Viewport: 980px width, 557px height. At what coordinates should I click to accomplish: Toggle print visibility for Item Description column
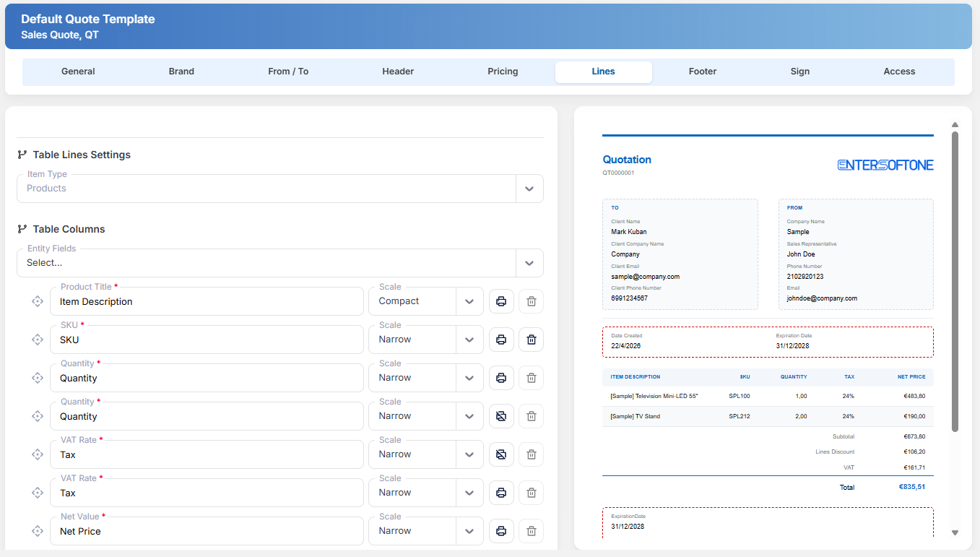tap(501, 301)
